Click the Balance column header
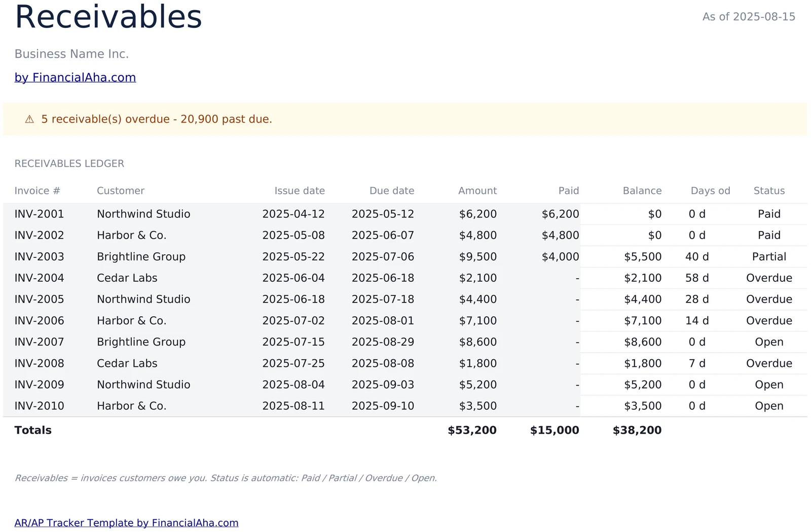This screenshot has height=532, width=811. [x=642, y=191]
